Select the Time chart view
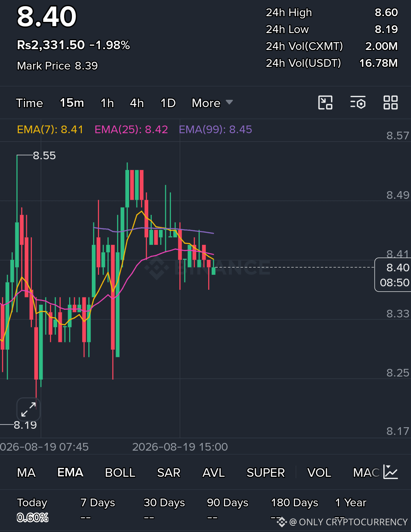 pos(30,103)
